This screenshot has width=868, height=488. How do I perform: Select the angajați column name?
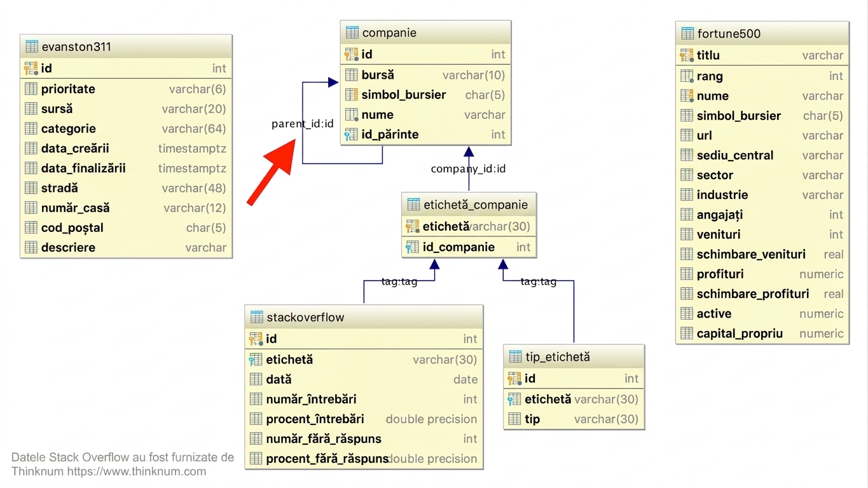[x=719, y=215]
